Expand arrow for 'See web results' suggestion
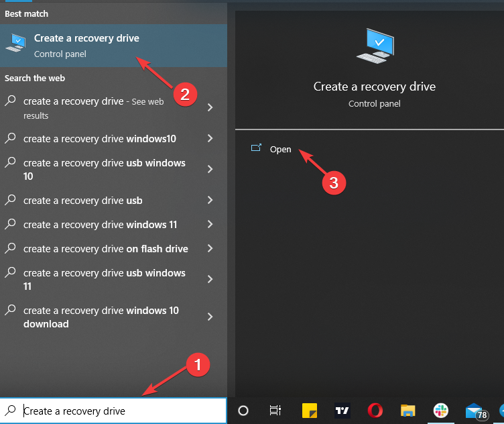The height and width of the screenshot is (424, 504). point(210,107)
